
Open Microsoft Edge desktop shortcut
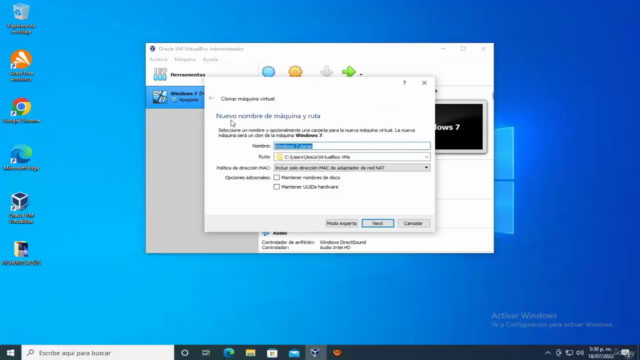(21, 158)
